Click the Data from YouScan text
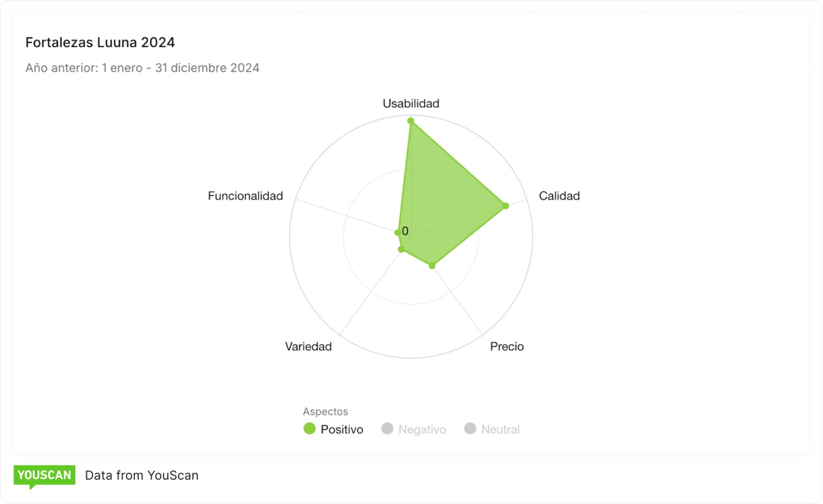The width and height of the screenshot is (823, 504). pos(142,476)
